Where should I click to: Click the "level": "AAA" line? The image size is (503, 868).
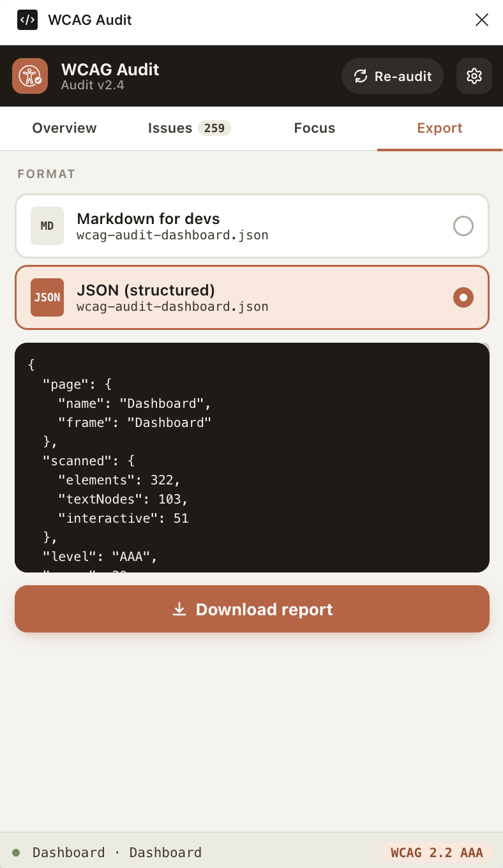click(x=100, y=557)
